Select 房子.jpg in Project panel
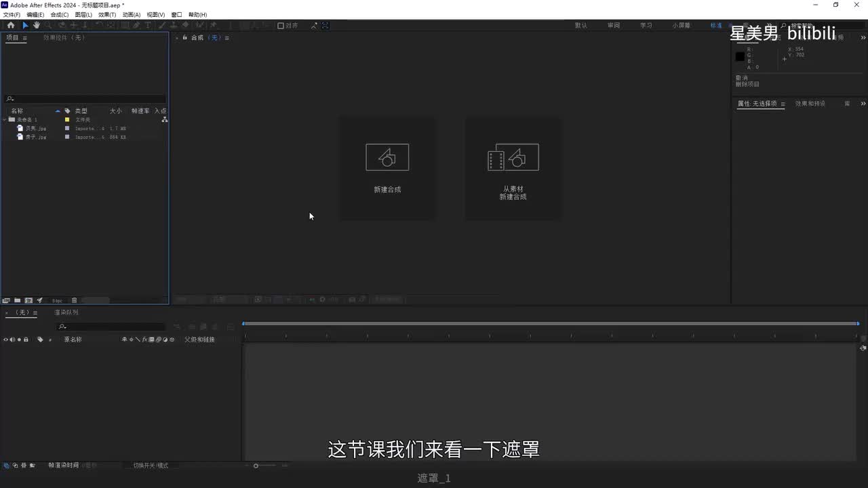The width and height of the screenshot is (868, 488). 36,137
